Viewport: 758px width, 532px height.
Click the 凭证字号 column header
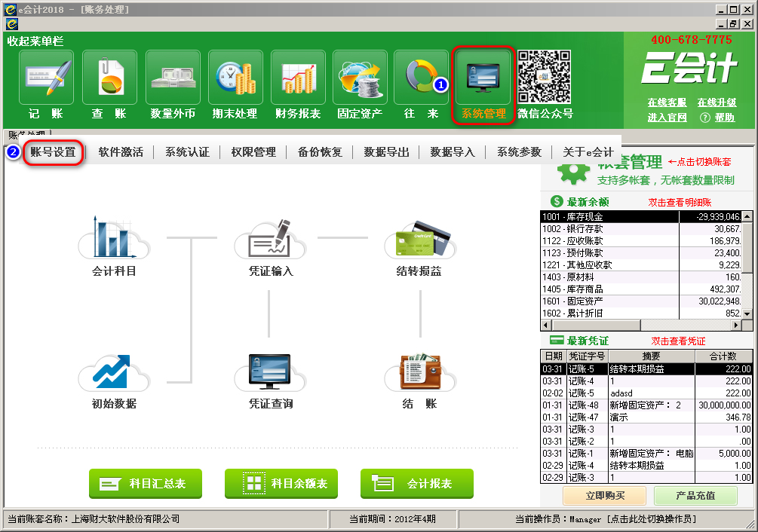click(x=587, y=356)
